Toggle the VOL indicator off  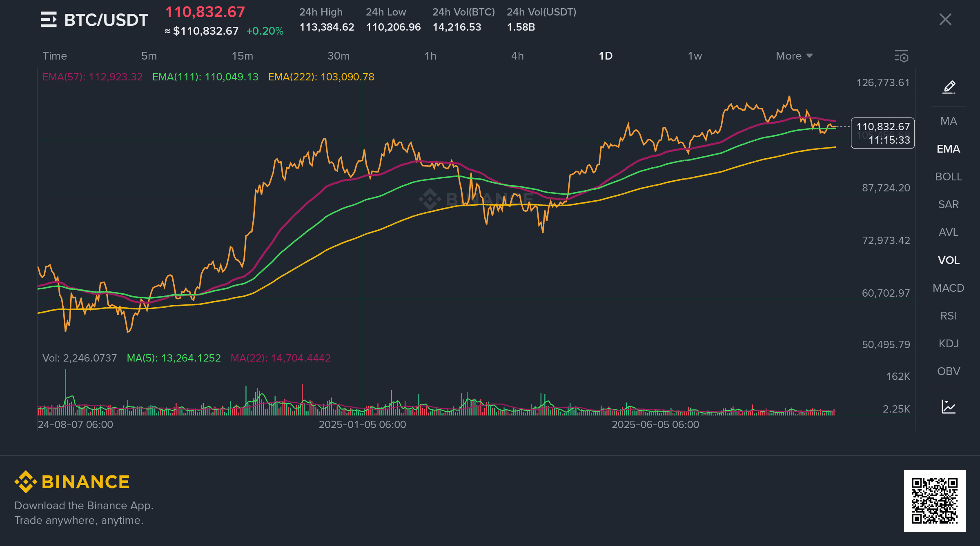[x=948, y=260]
